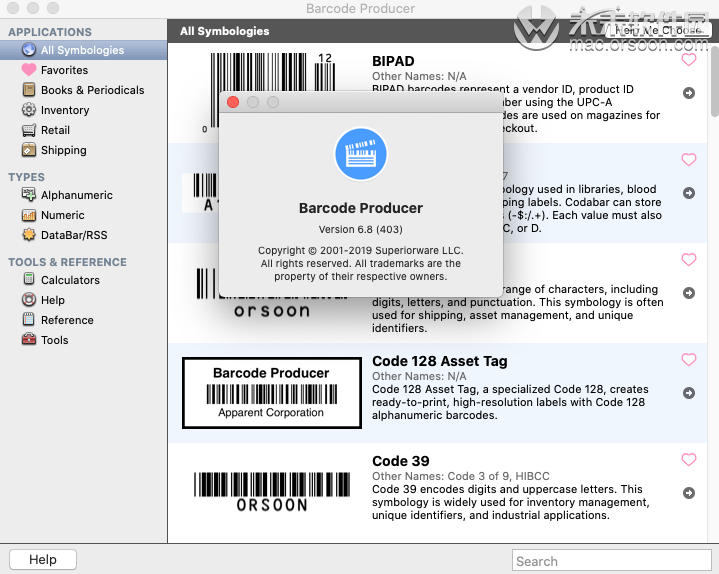Click the Alphanumeric type icon

29,194
